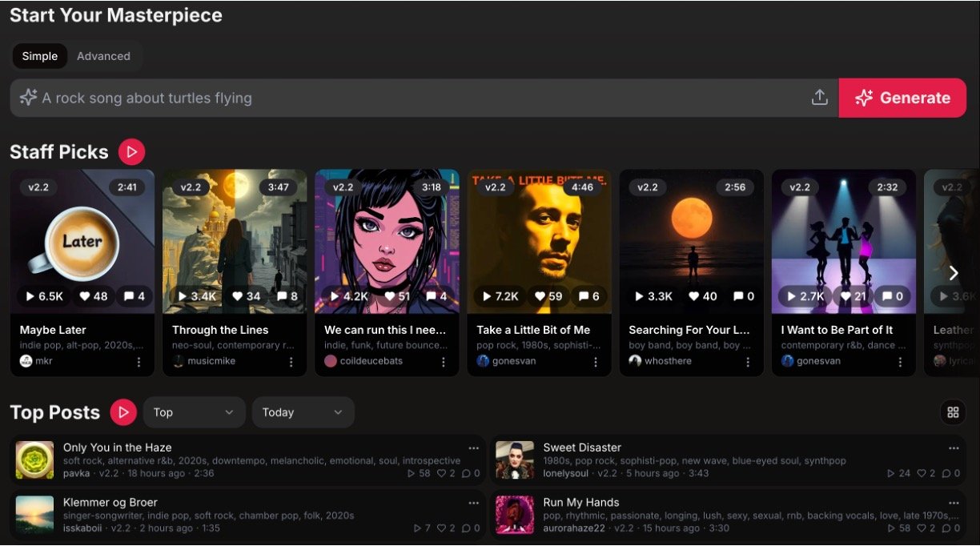The width and height of the screenshot is (980, 546).
Task: Play all Staff Picks tracks
Action: (x=131, y=151)
